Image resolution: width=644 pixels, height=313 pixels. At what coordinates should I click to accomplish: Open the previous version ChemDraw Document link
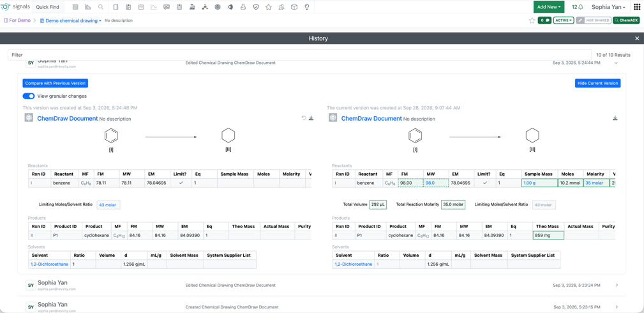point(68,118)
